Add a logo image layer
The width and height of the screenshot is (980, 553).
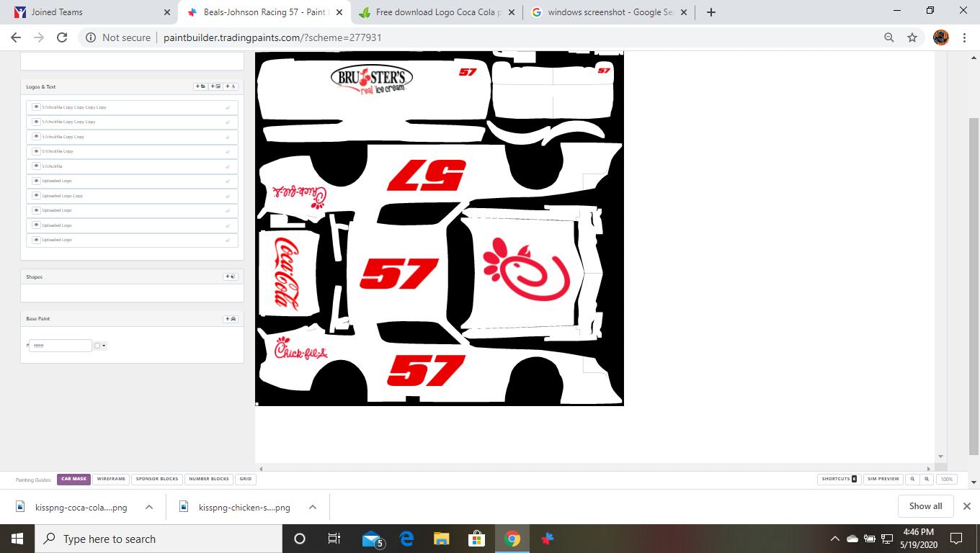click(x=215, y=86)
